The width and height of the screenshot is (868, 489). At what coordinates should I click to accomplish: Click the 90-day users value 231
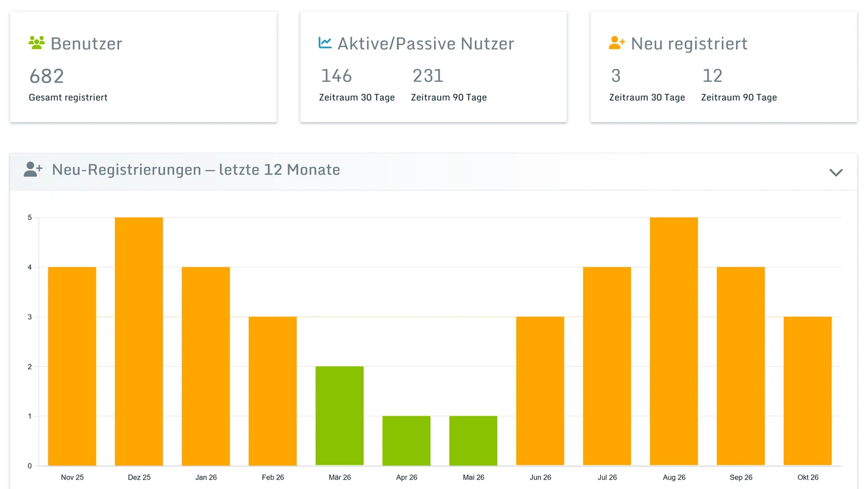[x=428, y=76]
